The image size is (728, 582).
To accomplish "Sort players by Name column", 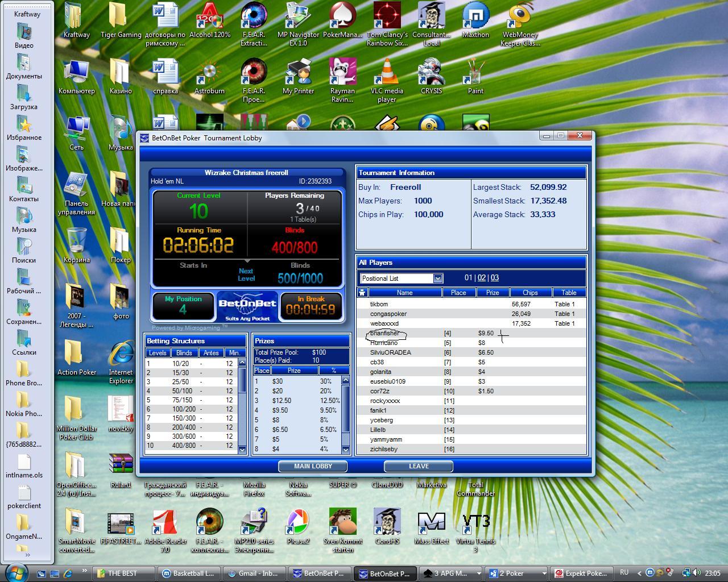I will [405, 293].
